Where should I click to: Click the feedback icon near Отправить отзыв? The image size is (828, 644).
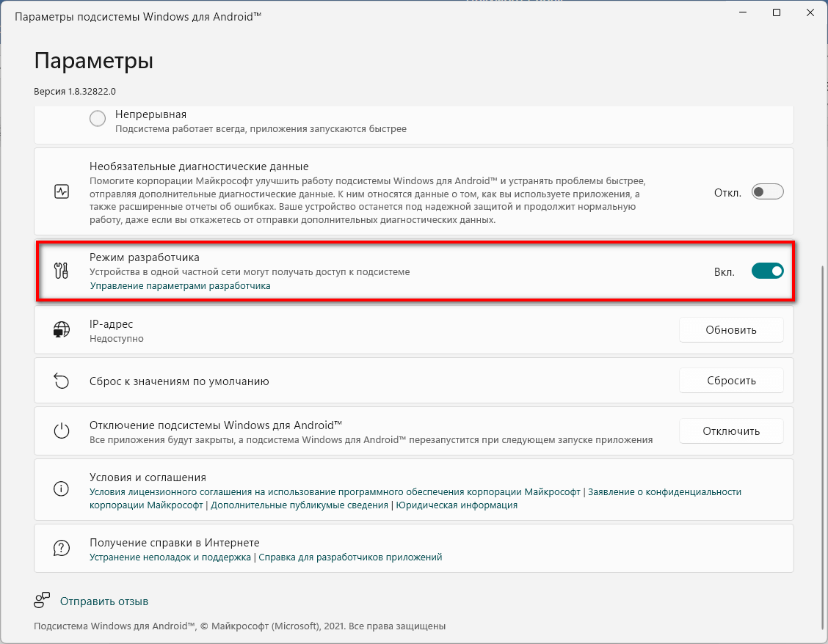(x=43, y=601)
